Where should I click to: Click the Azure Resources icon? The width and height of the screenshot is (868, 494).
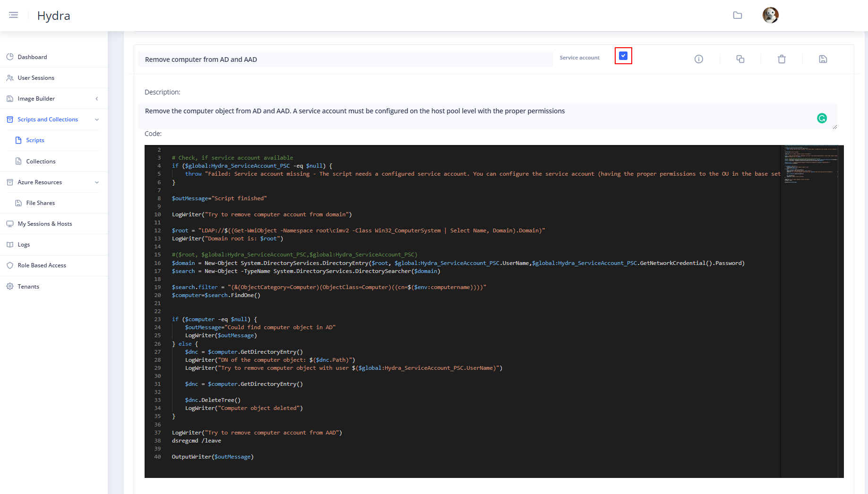10,182
